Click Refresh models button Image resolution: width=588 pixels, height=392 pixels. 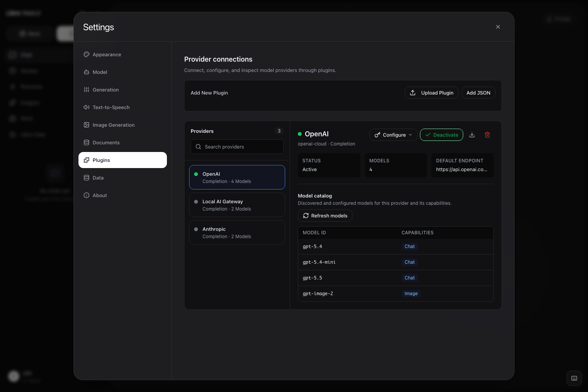(x=325, y=216)
